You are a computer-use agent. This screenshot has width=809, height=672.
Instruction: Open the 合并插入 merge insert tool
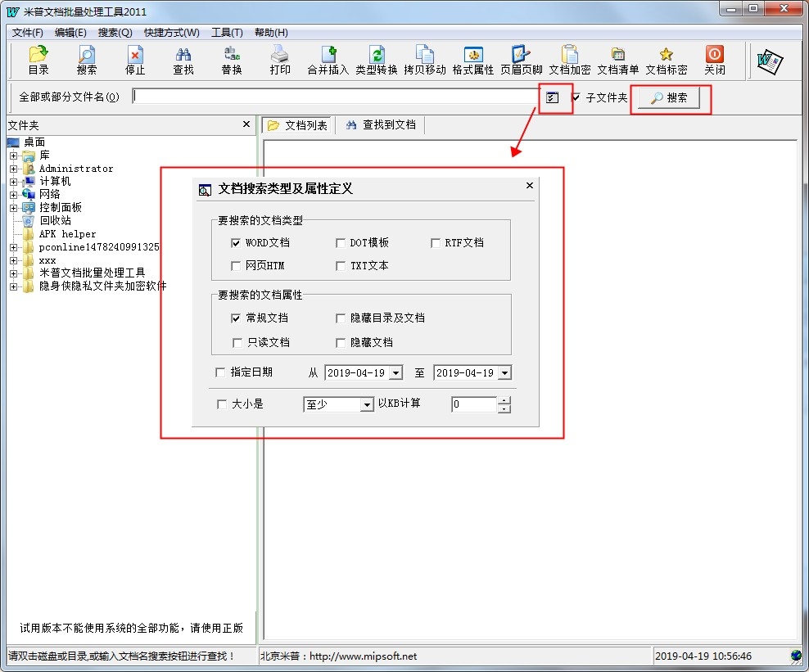tap(328, 61)
